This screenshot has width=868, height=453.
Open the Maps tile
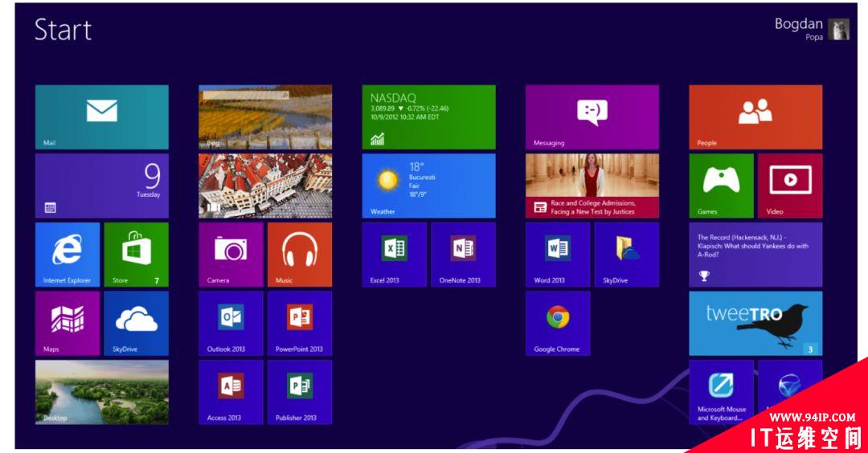(68, 324)
